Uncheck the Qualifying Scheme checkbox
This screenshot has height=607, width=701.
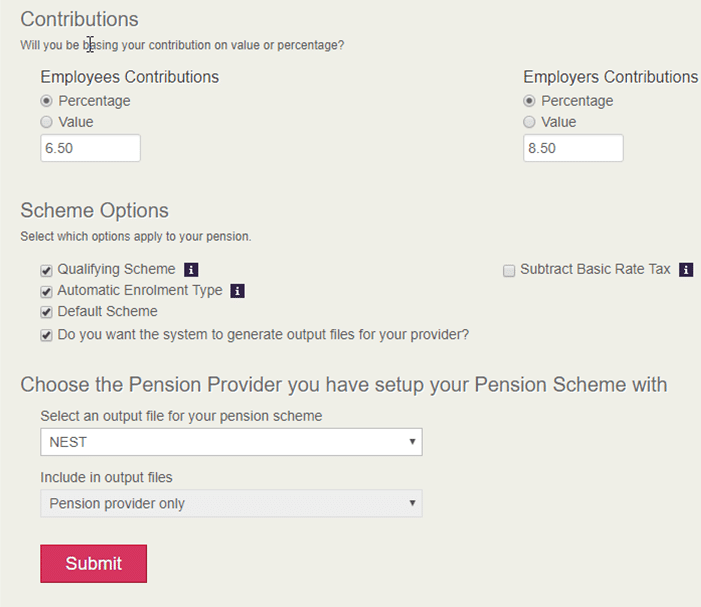[46, 270]
